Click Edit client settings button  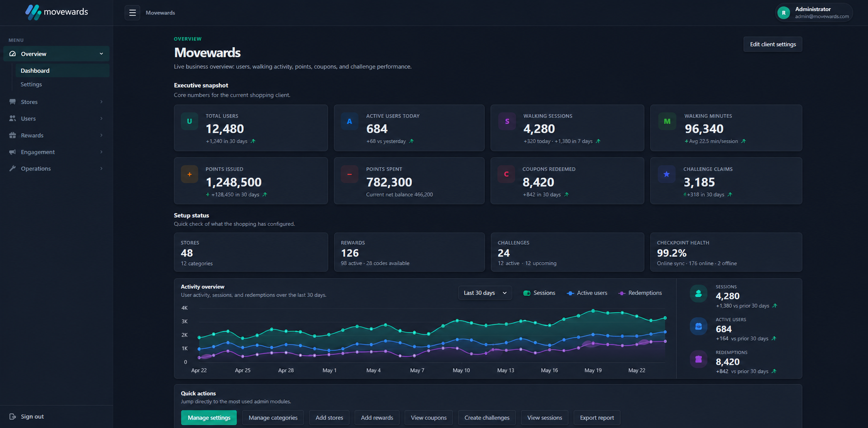click(x=773, y=44)
